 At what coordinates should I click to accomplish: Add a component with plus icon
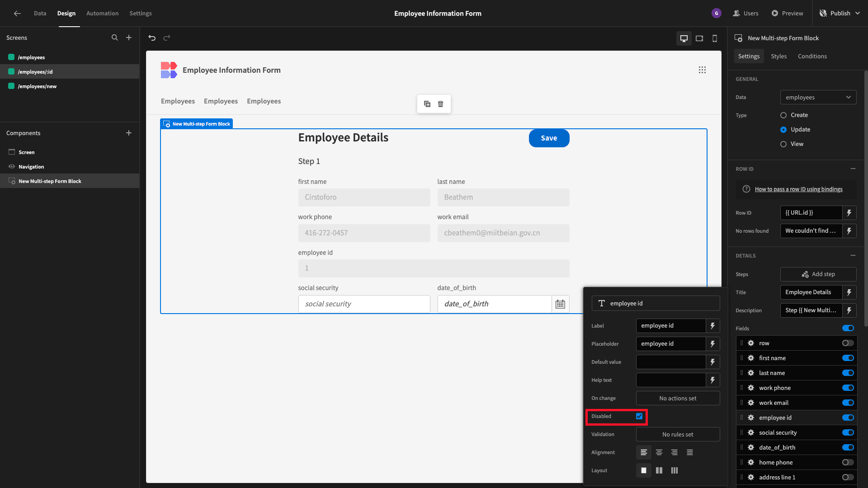pyautogui.click(x=129, y=133)
